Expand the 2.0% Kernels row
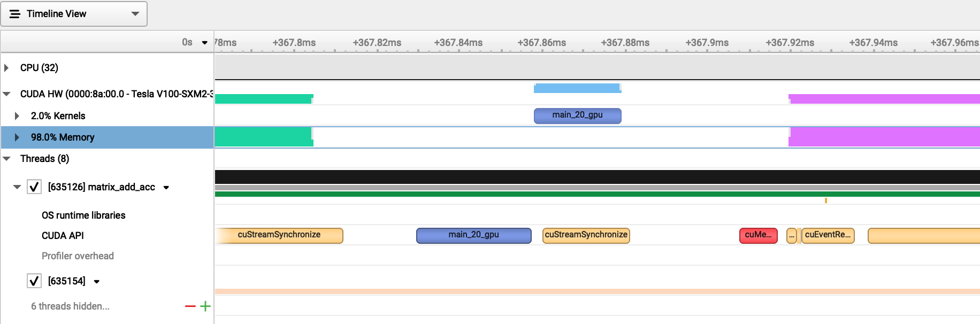980x324 pixels. 17,116
